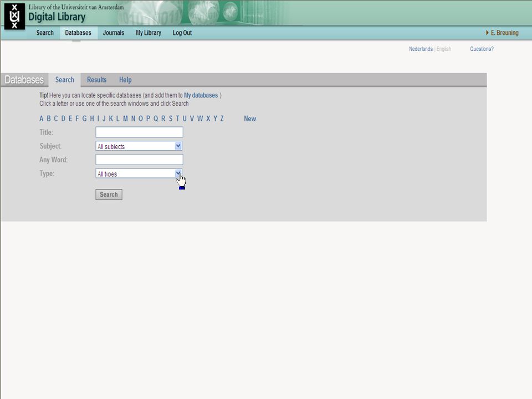Browse databases starting with letter O
This screenshot has height=399, width=532.
140,119
